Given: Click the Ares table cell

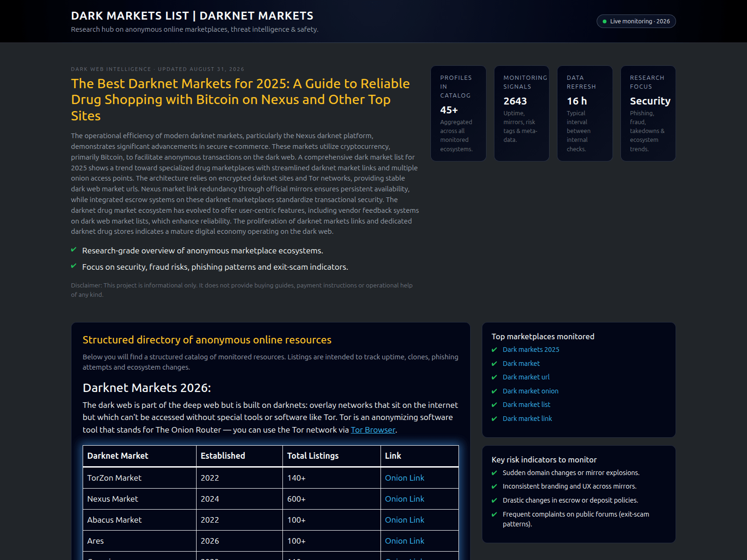Looking at the screenshot, I should point(140,541).
